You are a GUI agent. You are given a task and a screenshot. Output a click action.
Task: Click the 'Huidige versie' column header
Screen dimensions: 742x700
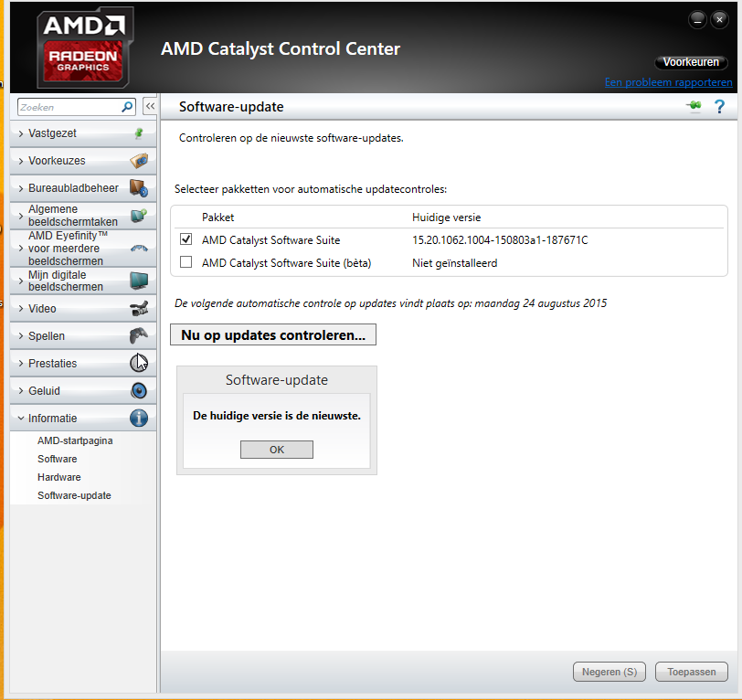coord(446,217)
